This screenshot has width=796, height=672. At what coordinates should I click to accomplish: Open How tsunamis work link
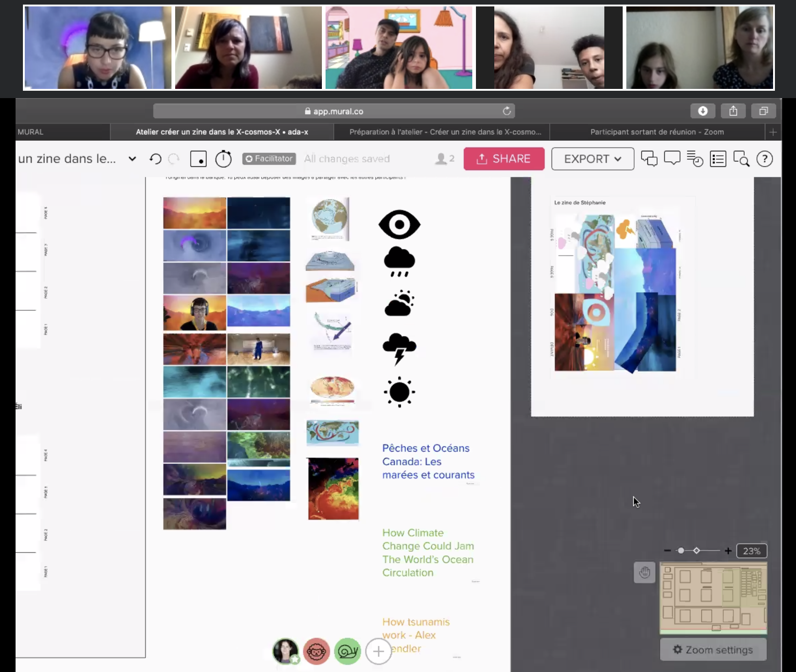pyautogui.click(x=416, y=635)
